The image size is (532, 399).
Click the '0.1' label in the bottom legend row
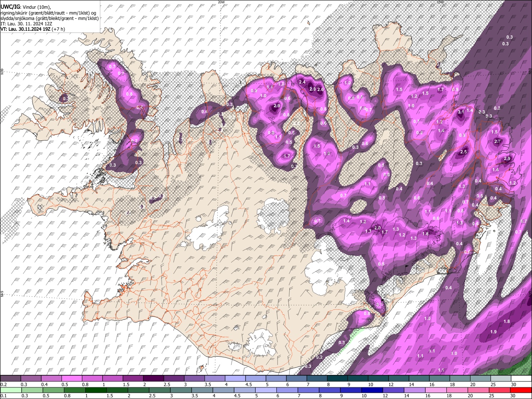3,396
